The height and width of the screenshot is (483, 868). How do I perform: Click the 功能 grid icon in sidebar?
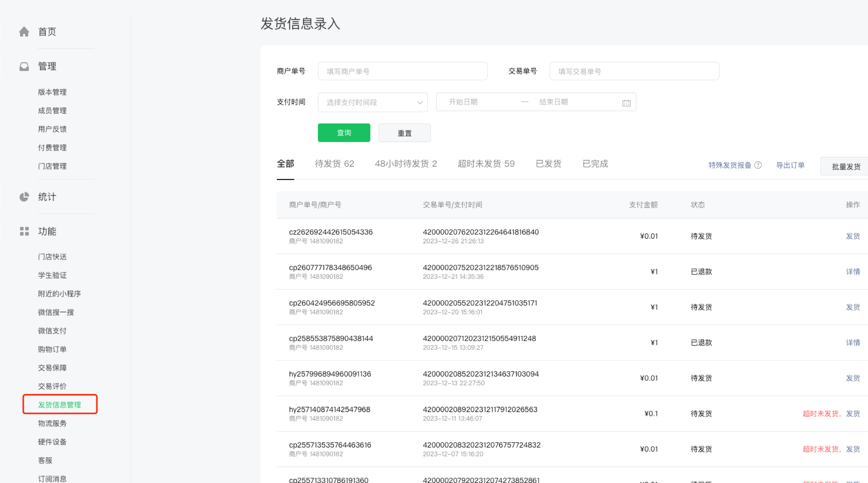[24, 231]
